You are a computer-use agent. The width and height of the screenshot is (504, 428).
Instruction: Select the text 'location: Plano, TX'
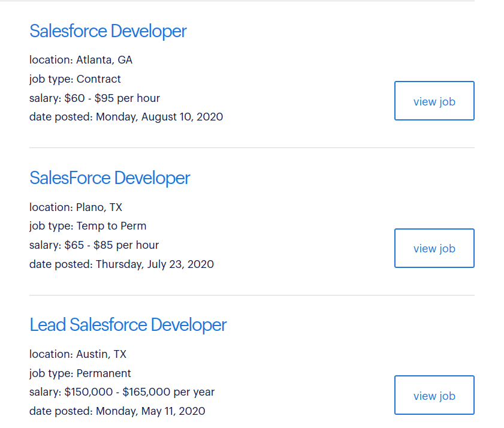pyautogui.click(x=76, y=207)
